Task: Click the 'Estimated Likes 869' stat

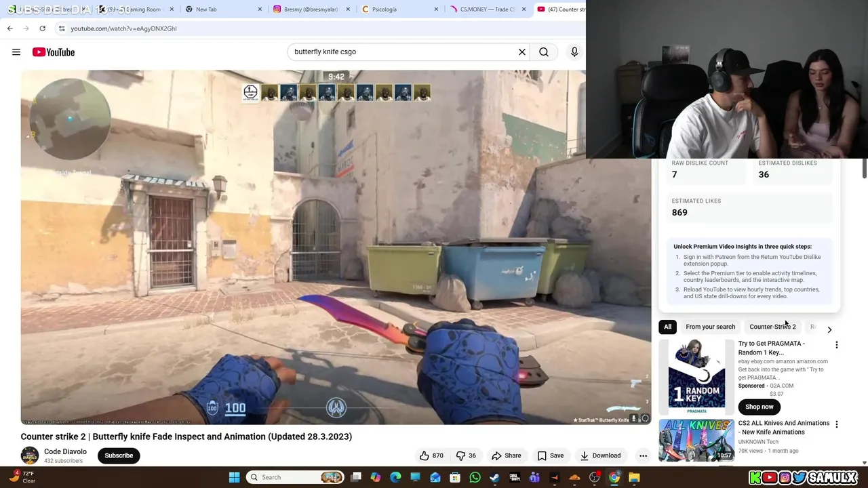Action: (x=749, y=207)
